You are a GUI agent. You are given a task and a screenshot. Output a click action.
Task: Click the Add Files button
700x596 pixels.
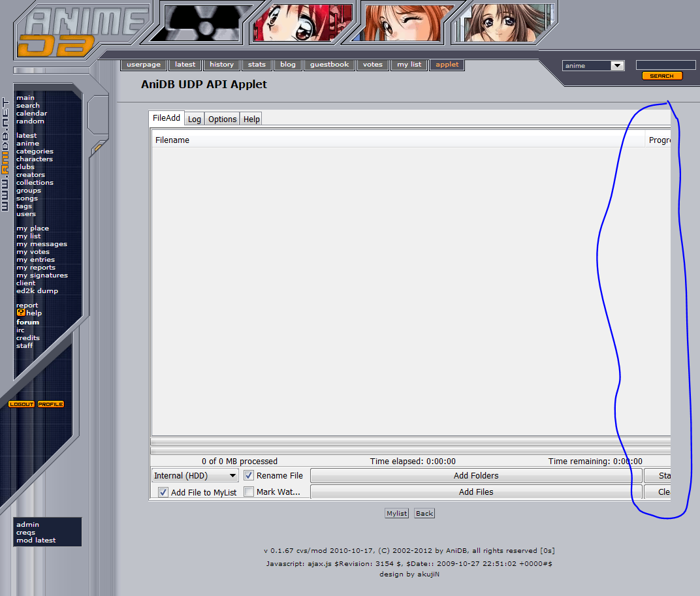pyautogui.click(x=476, y=492)
